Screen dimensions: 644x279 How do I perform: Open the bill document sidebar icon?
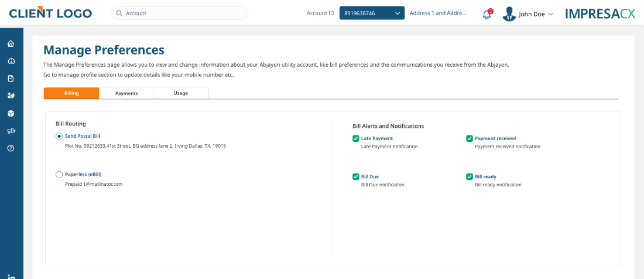(11, 79)
